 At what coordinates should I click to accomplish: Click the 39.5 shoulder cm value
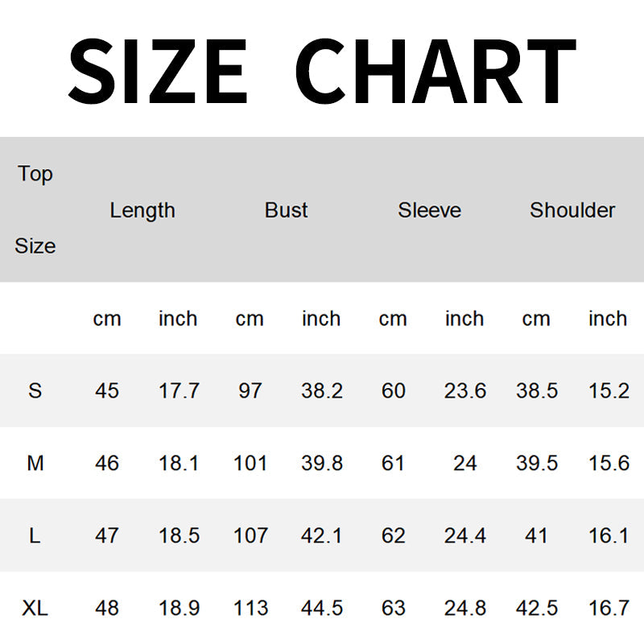coord(537,464)
